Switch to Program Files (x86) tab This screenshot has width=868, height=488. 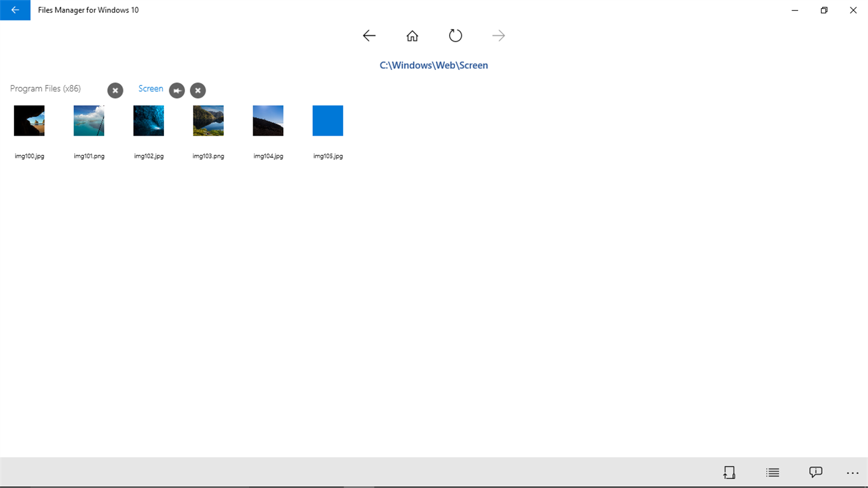[45, 89]
